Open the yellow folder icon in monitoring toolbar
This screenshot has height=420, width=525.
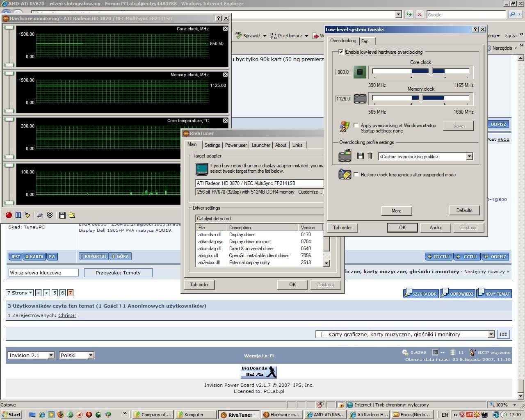click(72, 215)
